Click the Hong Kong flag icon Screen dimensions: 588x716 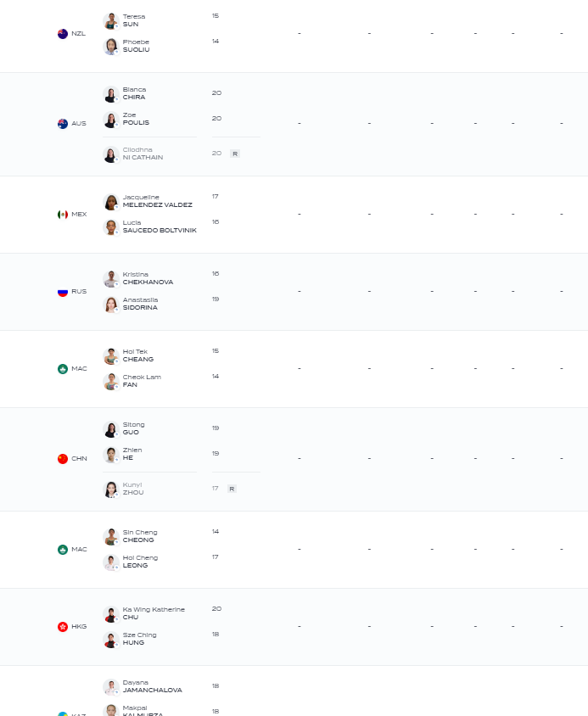[x=63, y=627]
